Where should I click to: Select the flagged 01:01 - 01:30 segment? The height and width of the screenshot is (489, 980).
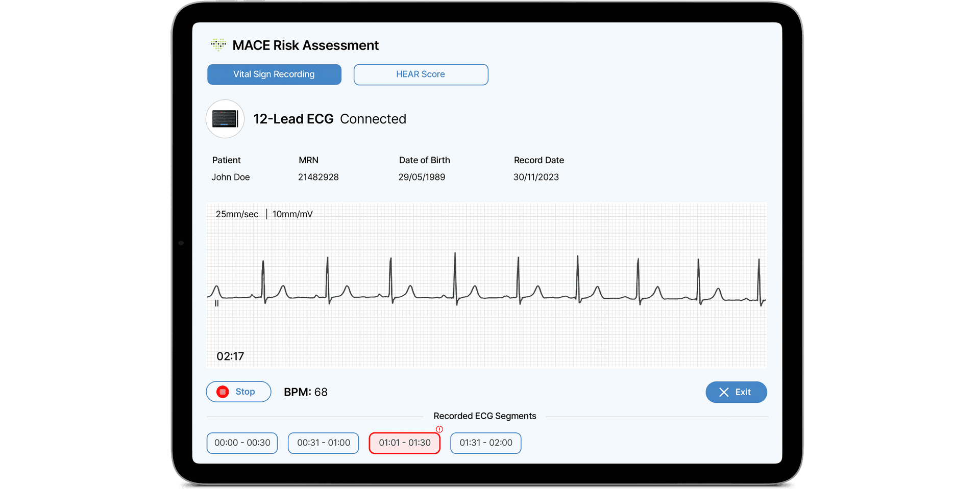coord(404,443)
